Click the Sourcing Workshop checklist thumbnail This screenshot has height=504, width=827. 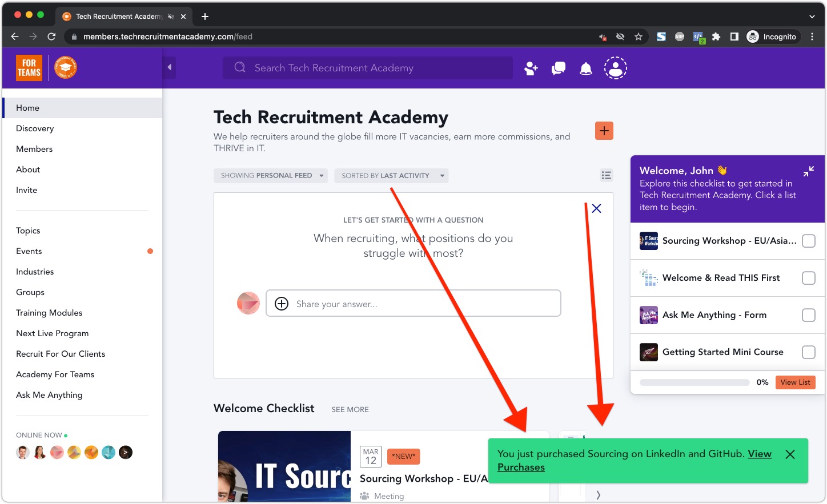tap(649, 241)
